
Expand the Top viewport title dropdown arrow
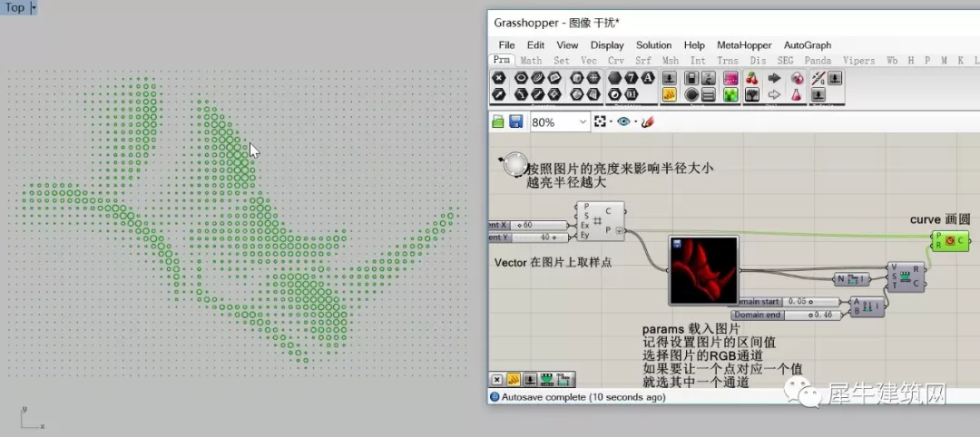[x=34, y=7]
